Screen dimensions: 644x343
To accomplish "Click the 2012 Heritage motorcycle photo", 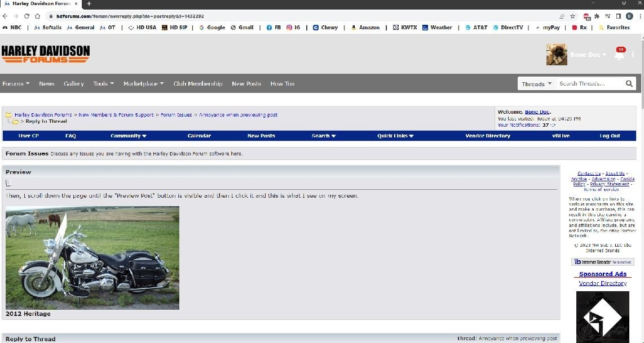I will (92, 257).
